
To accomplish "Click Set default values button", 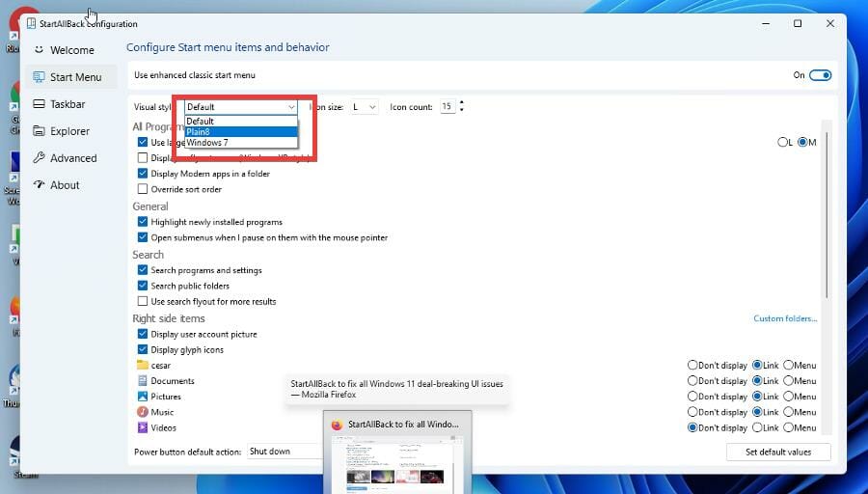I will (x=778, y=452).
